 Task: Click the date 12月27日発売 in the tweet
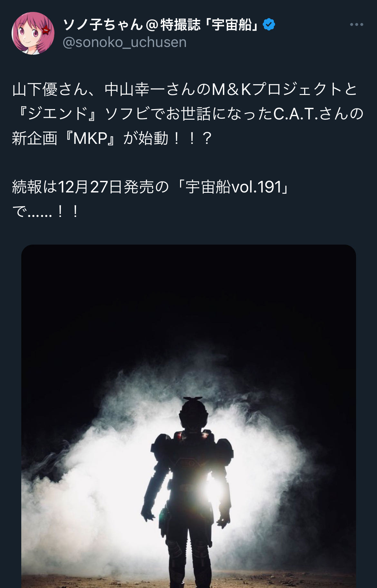pyautogui.click(x=106, y=187)
